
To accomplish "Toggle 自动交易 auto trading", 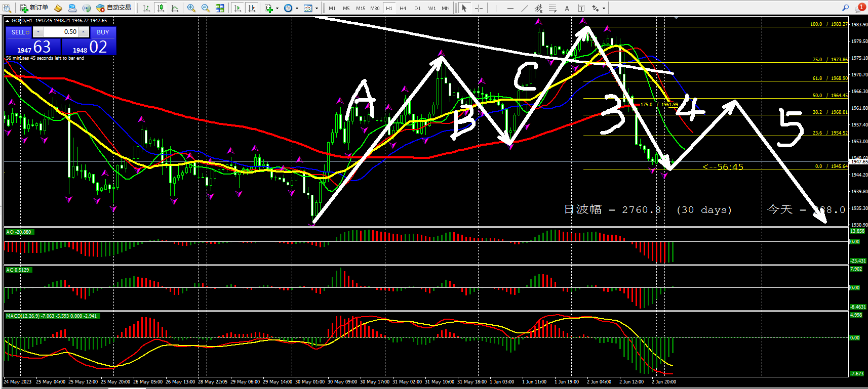I will (114, 8).
